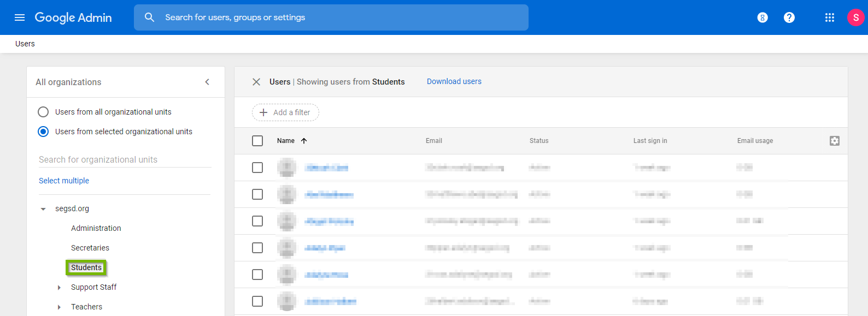Viewport: 868px width, 316px height.
Task: Select Users from all organizational units
Action: (43, 112)
